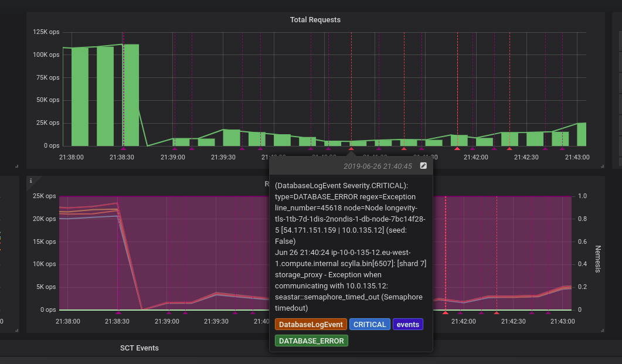Click the SCT Events panel title
Viewport: 622px width, 364px height.
point(139,348)
